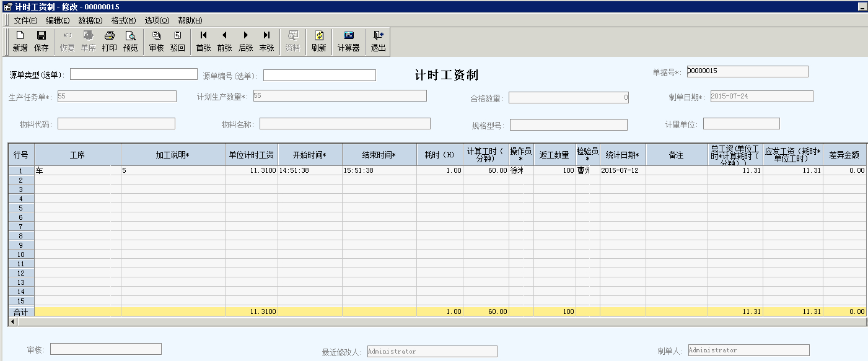The height and width of the screenshot is (361, 868).
Task: Click the horizontal scrollbar left arrow
Action: point(12,321)
